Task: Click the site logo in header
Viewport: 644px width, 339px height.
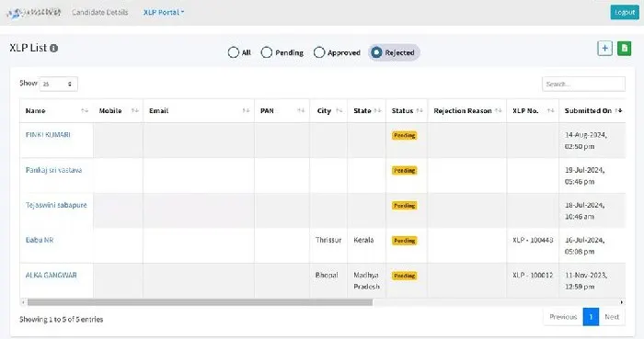Action: 34,12
